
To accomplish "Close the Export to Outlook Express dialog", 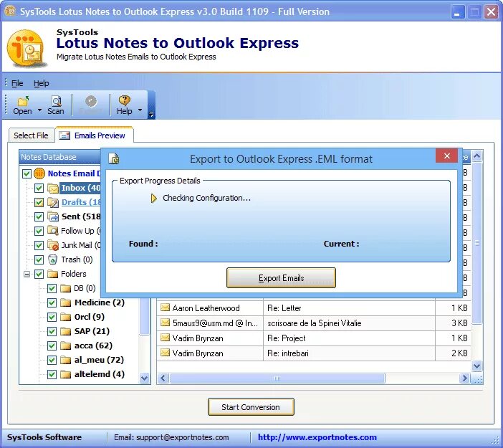I will pyautogui.click(x=447, y=156).
